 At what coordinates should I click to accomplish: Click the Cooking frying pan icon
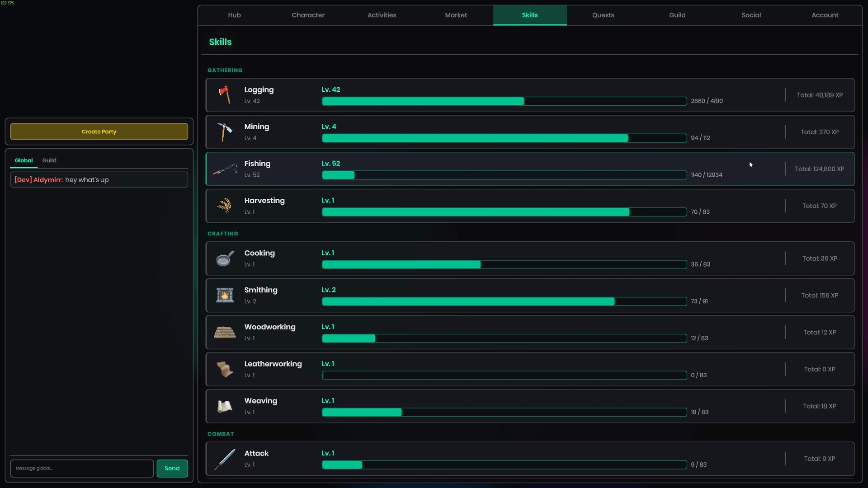point(225,258)
